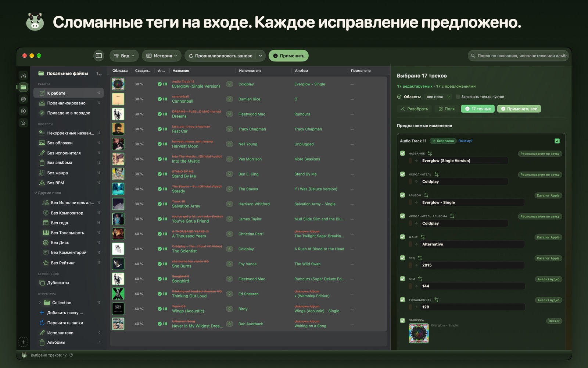Swap arrows next to ГОД field

(x=420, y=258)
